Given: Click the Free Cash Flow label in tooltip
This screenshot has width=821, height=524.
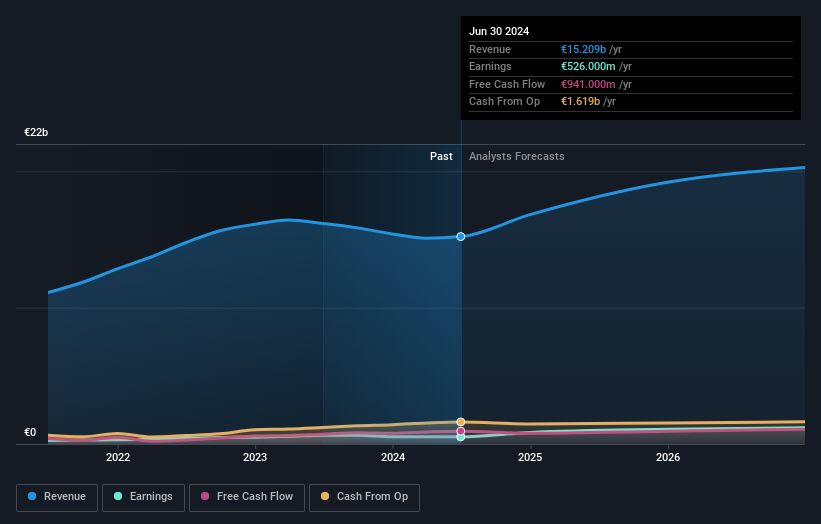Looking at the screenshot, I should [507, 84].
